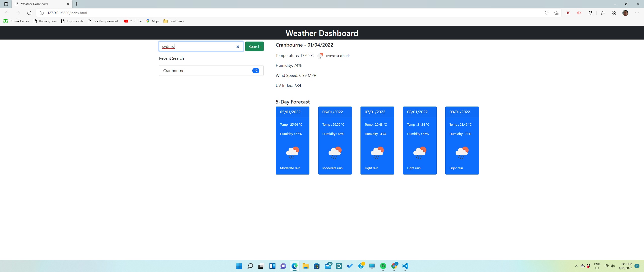Open browser Collections panel

click(614, 13)
